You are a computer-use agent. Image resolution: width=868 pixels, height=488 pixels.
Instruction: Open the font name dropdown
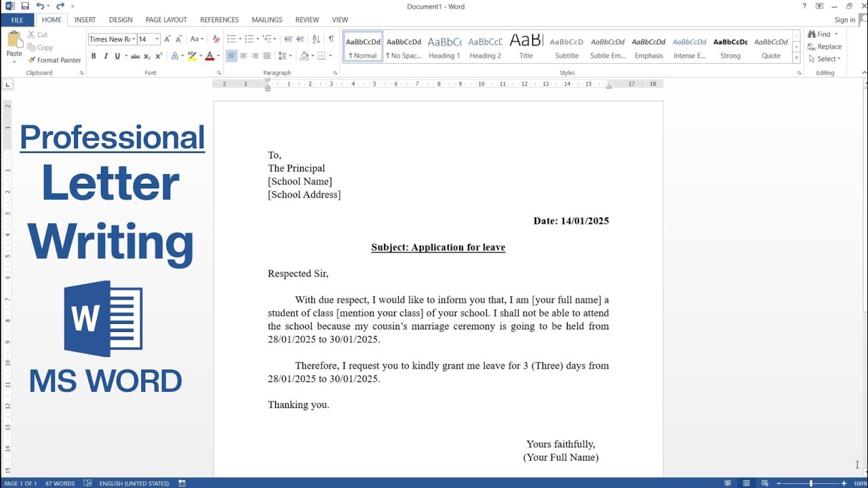click(x=134, y=39)
